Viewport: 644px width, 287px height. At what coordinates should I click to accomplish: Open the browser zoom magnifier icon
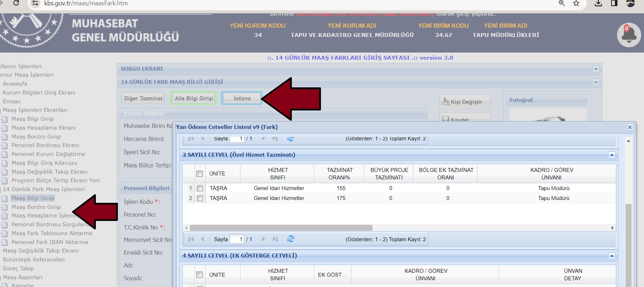562,3
